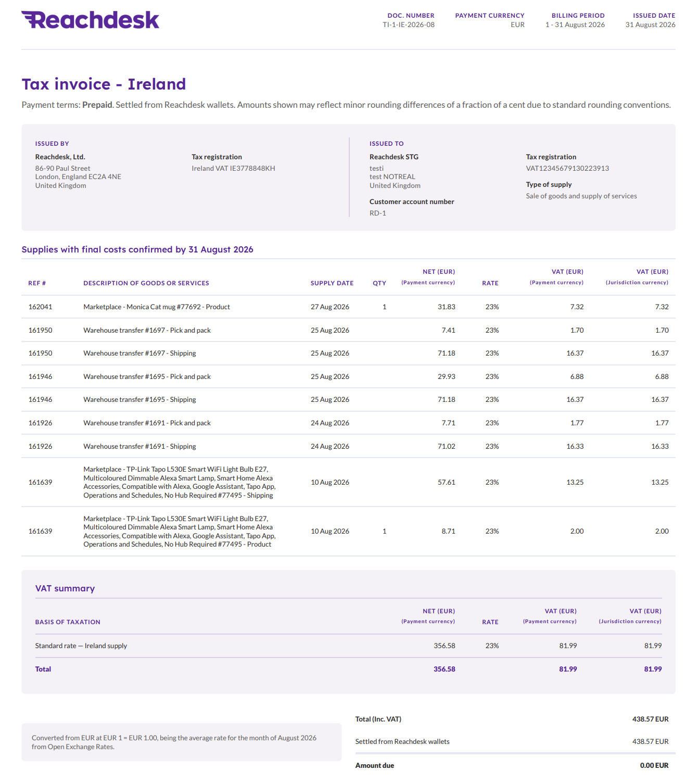Image resolution: width=684 pixels, height=784 pixels.
Task: Click TP-Link Tapo L530E #77495 - Shipping description
Action: pyautogui.click(x=180, y=482)
